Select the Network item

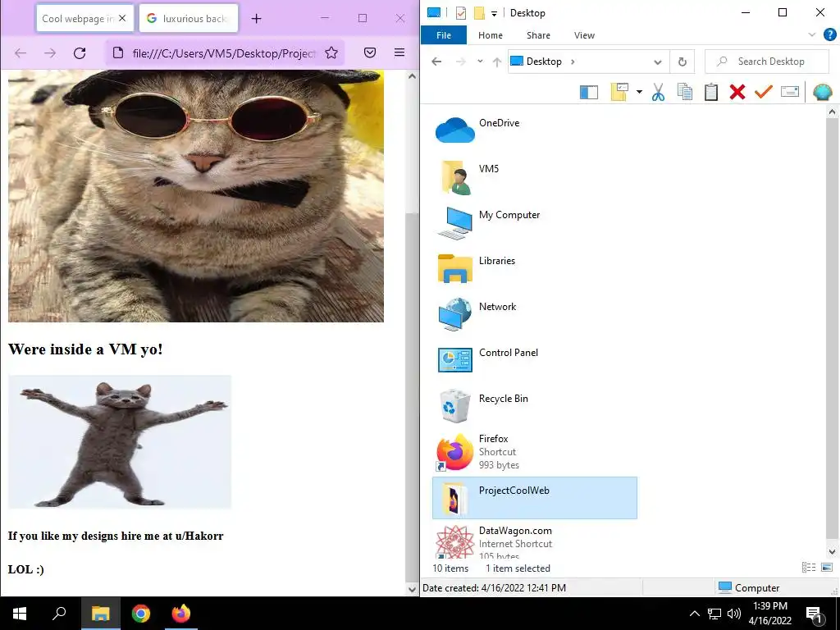click(535, 314)
